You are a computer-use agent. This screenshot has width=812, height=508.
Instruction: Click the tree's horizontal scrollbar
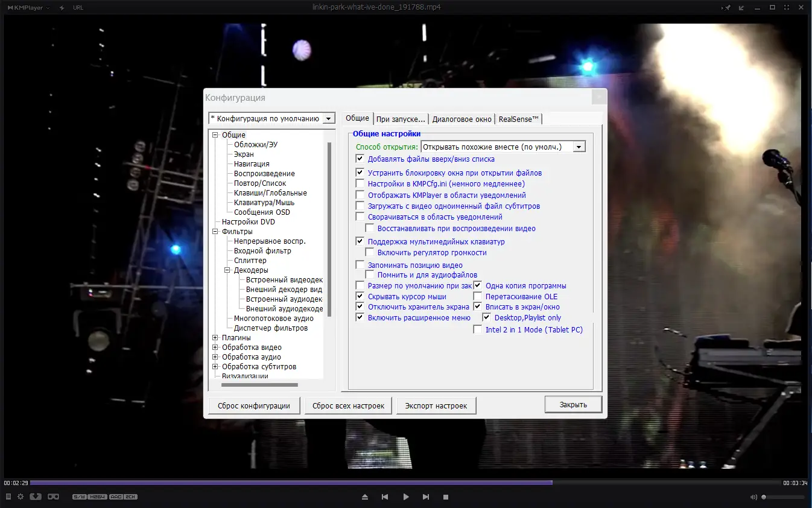[x=259, y=385]
